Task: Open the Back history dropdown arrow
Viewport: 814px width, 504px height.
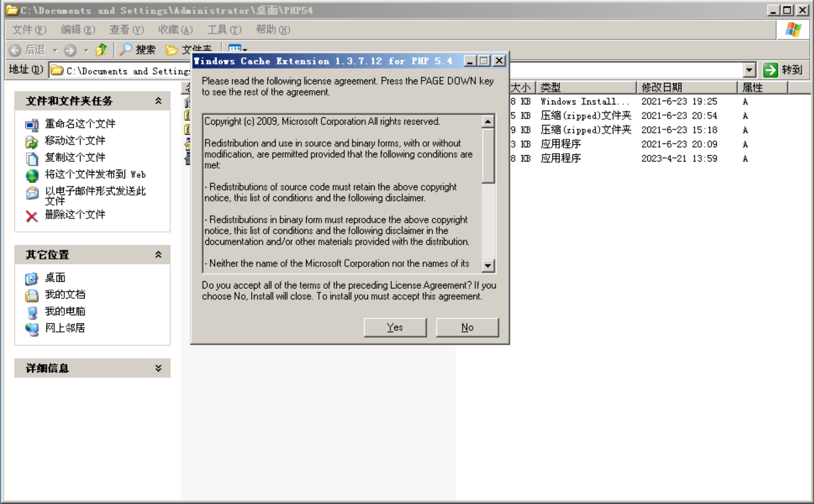Action: click(55, 50)
